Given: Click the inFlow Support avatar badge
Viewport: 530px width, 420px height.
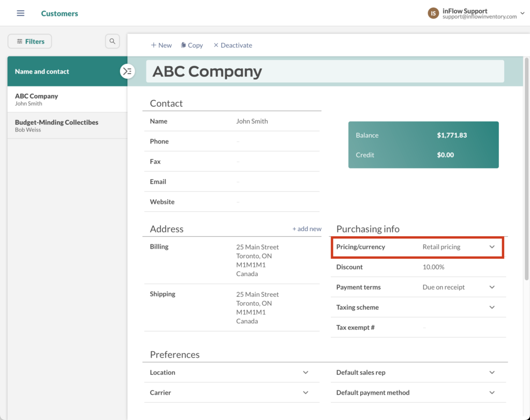Looking at the screenshot, I should pos(433,13).
